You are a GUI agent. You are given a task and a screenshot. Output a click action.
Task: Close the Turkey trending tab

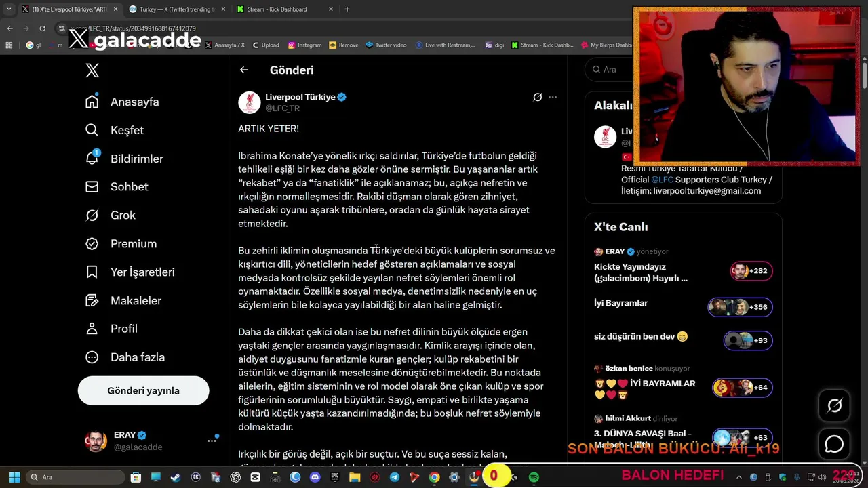pos(222,9)
